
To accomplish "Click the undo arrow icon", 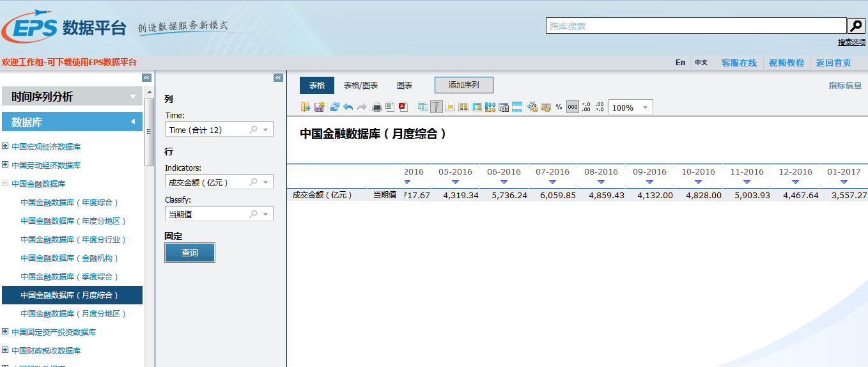I will coord(348,107).
